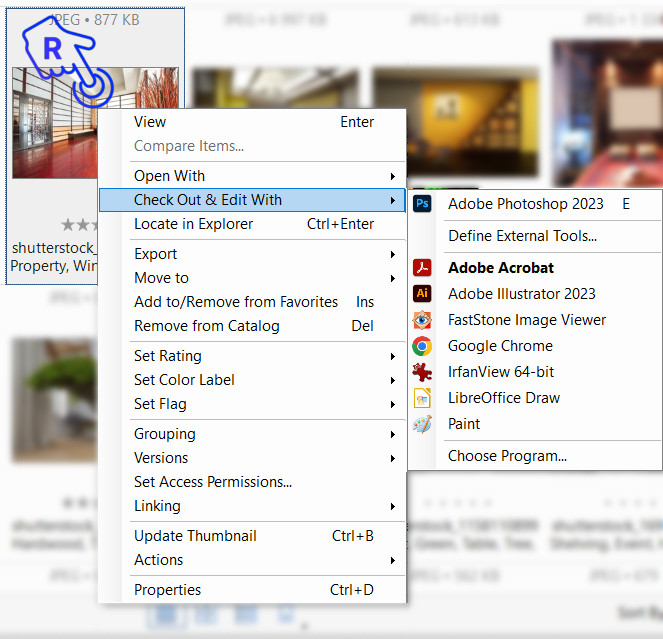Click the Paint palette icon
Viewport: 663px width, 639px height.
point(422,424)
